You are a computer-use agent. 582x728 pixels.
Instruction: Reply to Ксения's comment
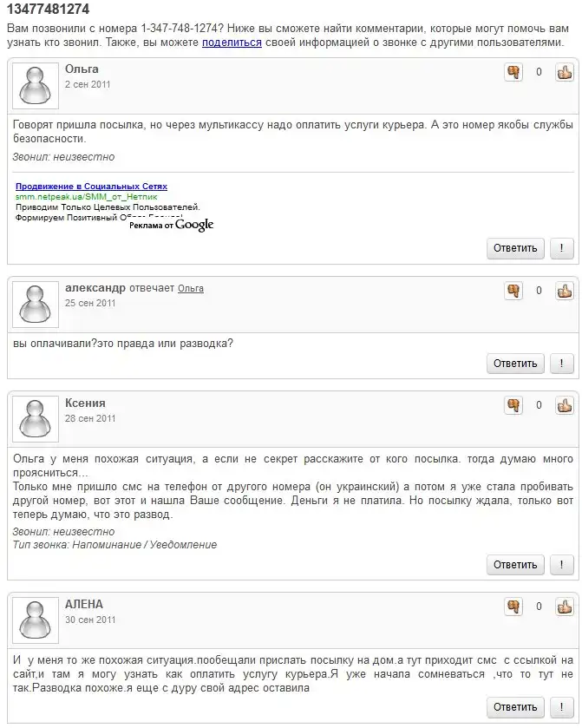515,565
